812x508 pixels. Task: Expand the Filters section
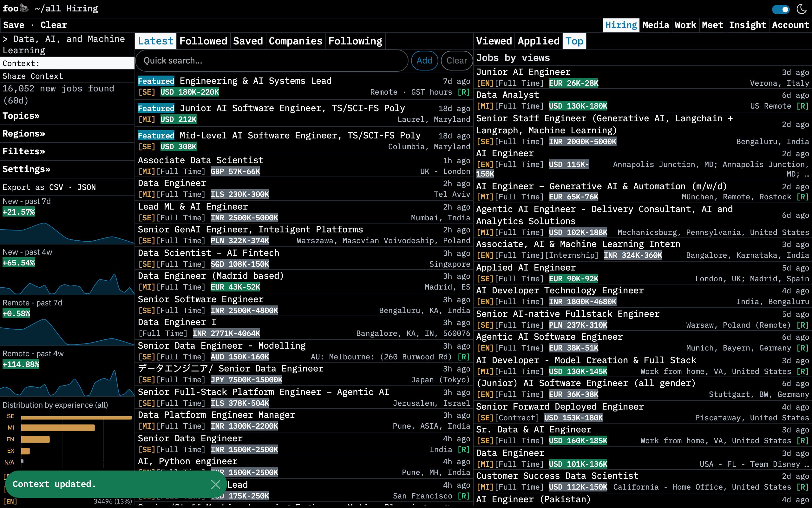[24, 151]
